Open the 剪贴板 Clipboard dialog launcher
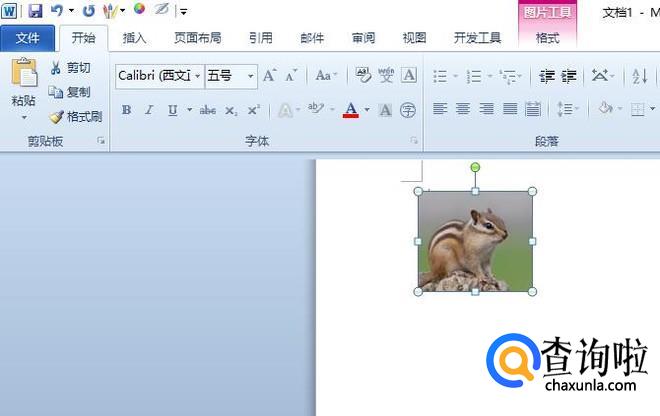660x416 pixels. click(101, 141)
